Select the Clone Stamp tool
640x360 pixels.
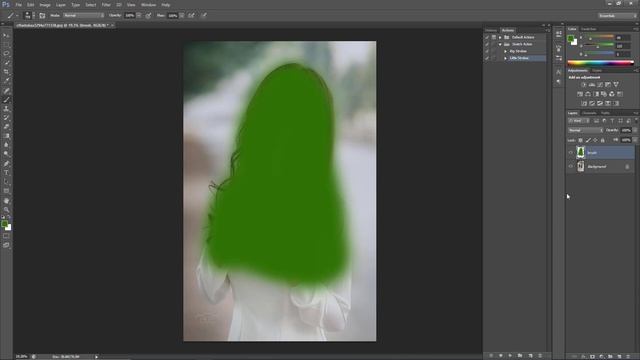pyautogui.click(x=6, y=109)
